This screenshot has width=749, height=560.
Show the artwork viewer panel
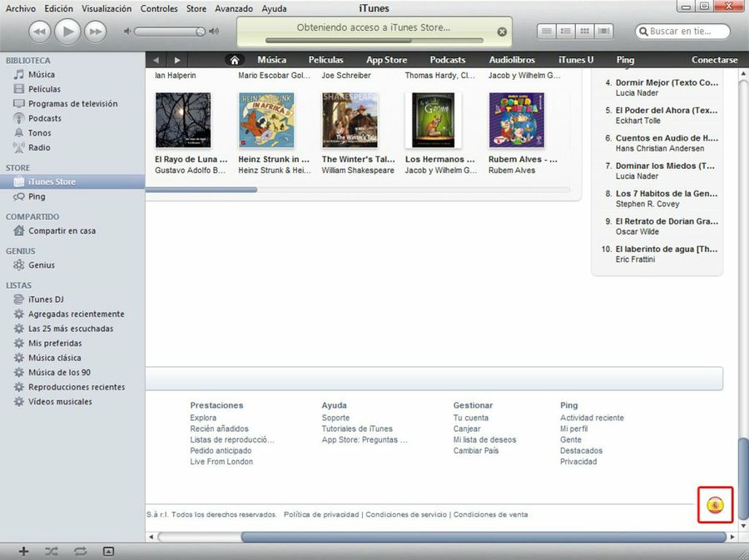click(x=108, y=551)
